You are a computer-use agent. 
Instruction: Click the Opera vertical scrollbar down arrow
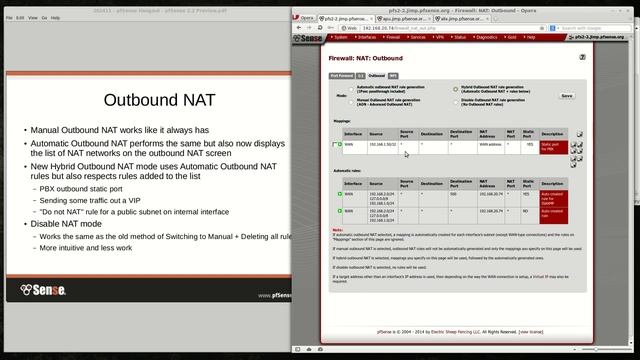[631, 343]
